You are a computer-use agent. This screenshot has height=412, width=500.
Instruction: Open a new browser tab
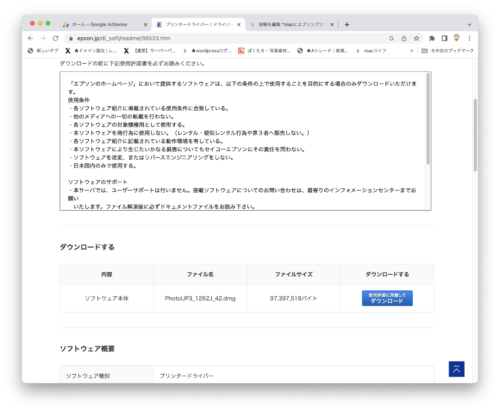(347, 24)
